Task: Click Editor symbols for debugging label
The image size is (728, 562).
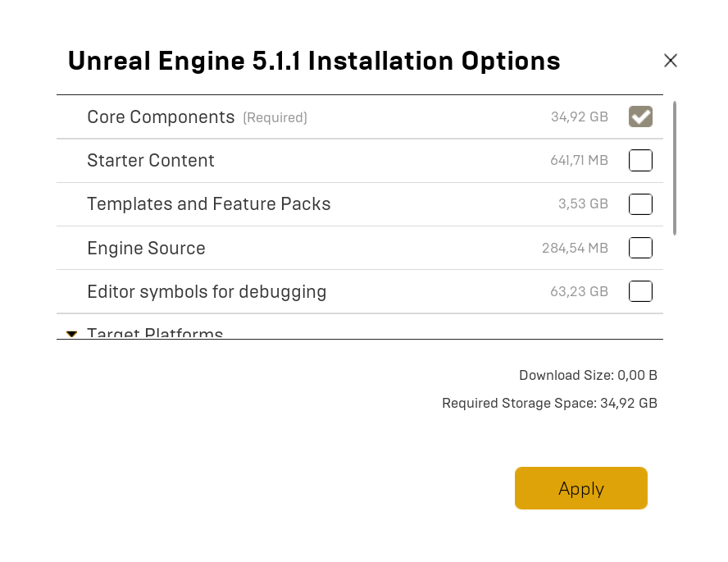Action: click(x=207, y=291)
